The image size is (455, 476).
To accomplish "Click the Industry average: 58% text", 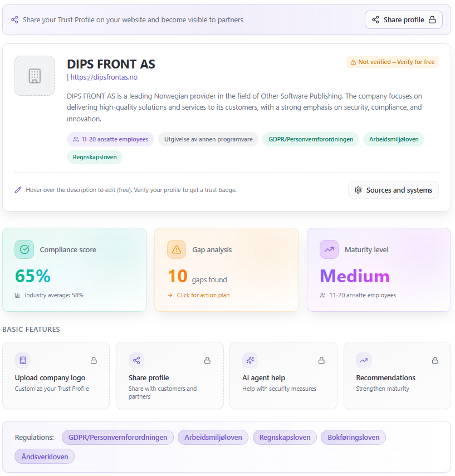I will (54, 295).
